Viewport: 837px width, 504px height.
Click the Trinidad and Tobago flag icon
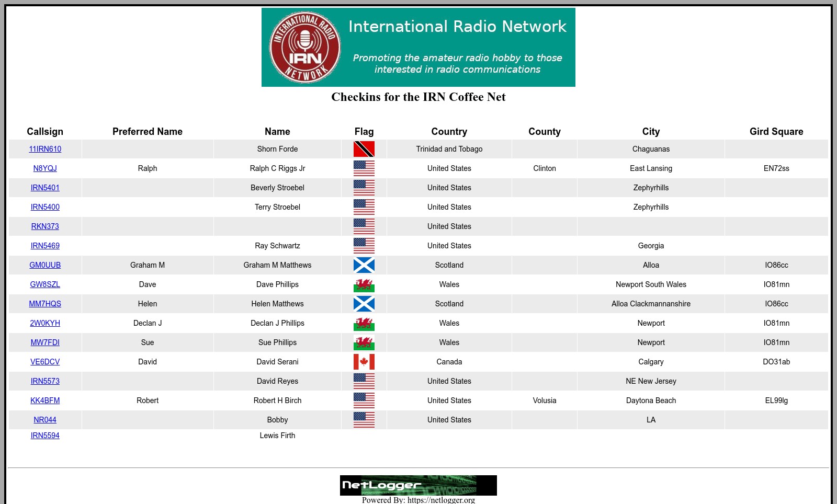coord(364,149)
